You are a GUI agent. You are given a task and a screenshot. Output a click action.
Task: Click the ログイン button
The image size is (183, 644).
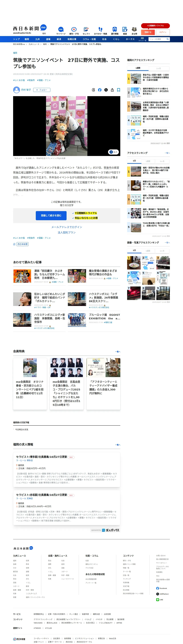[163, 32]
